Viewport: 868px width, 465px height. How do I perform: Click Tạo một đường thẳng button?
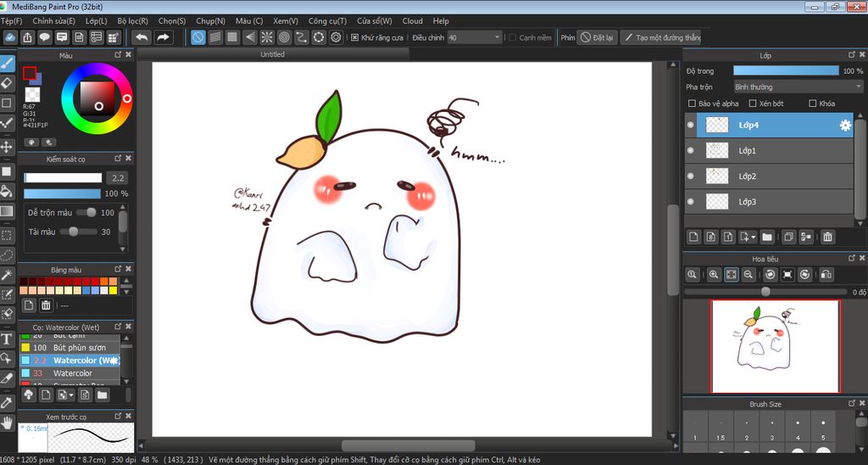point(661,37)
